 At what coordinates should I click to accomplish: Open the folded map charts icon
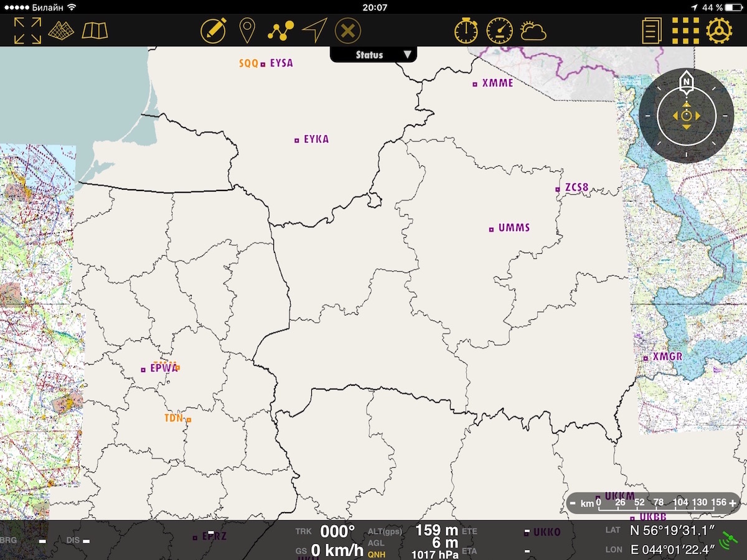[95, 30]
